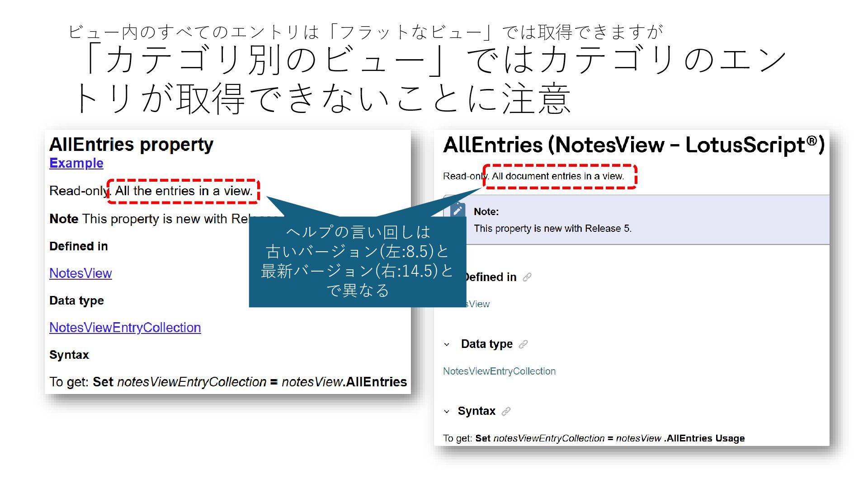Open NotesViewEntryCollection link in left help page
868x488 pixels.
point(125,328)
